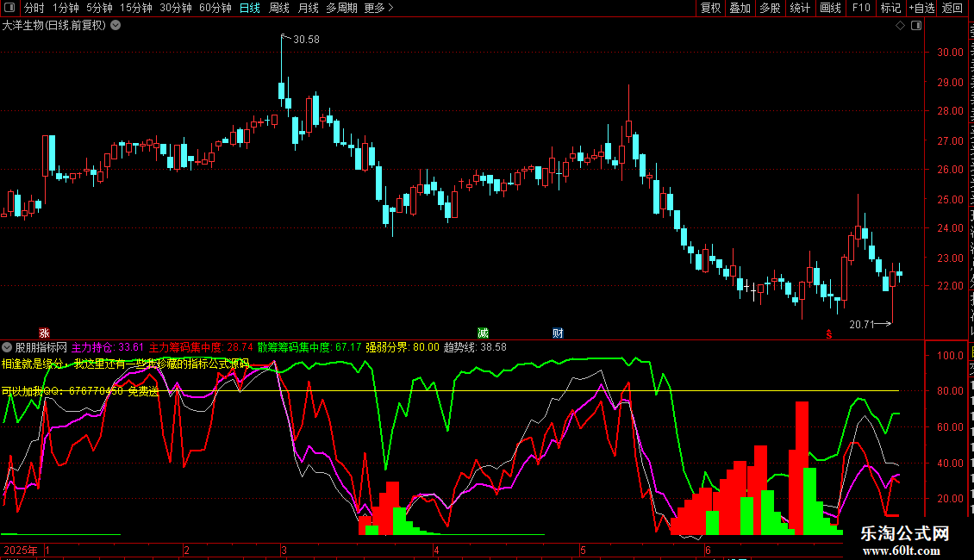Click the 2025年 label on the time axis
Viewport: 974px width, 560px height.
[21, 550]
